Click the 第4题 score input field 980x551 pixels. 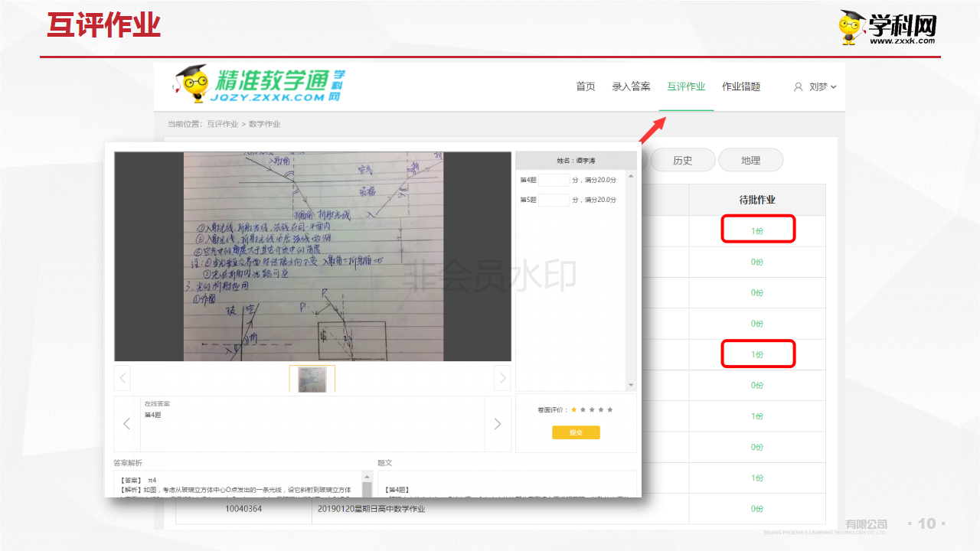click(554, 180)
